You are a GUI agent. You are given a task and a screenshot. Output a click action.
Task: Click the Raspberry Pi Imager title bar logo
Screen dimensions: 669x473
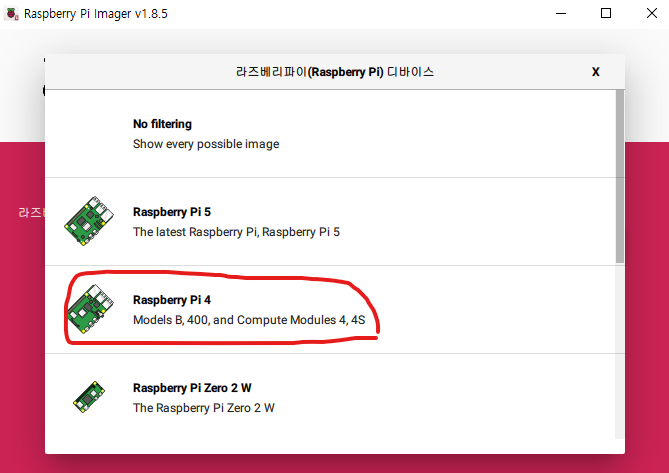tap(12, 14)
